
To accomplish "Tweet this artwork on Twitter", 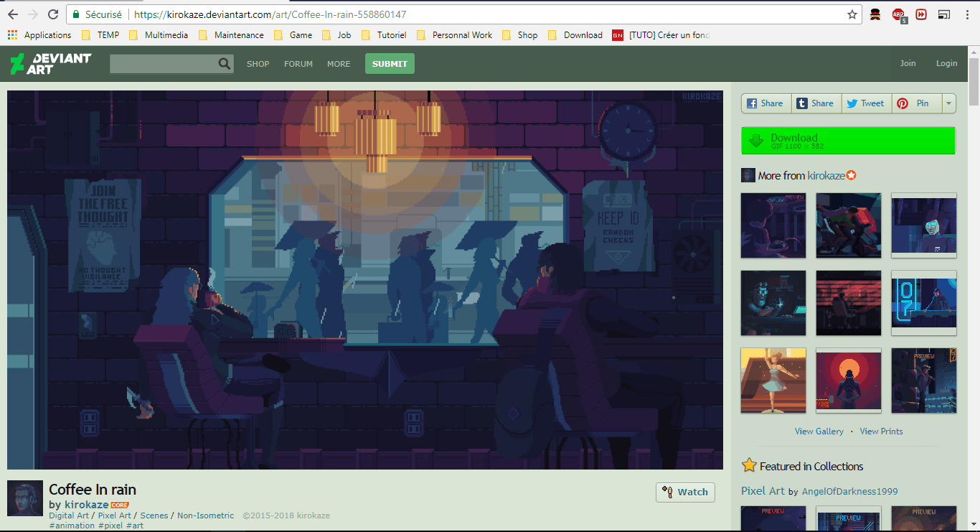I will pos(866,103).
